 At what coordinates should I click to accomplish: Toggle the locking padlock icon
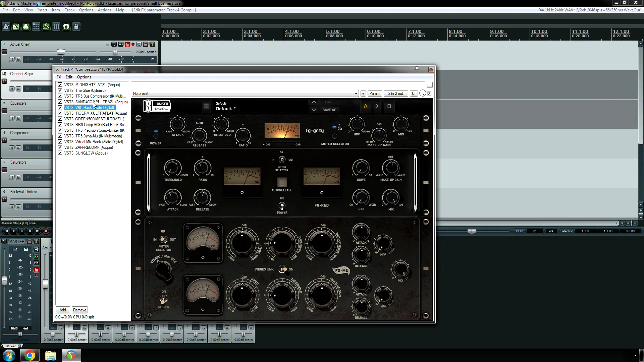click(76, 26)
